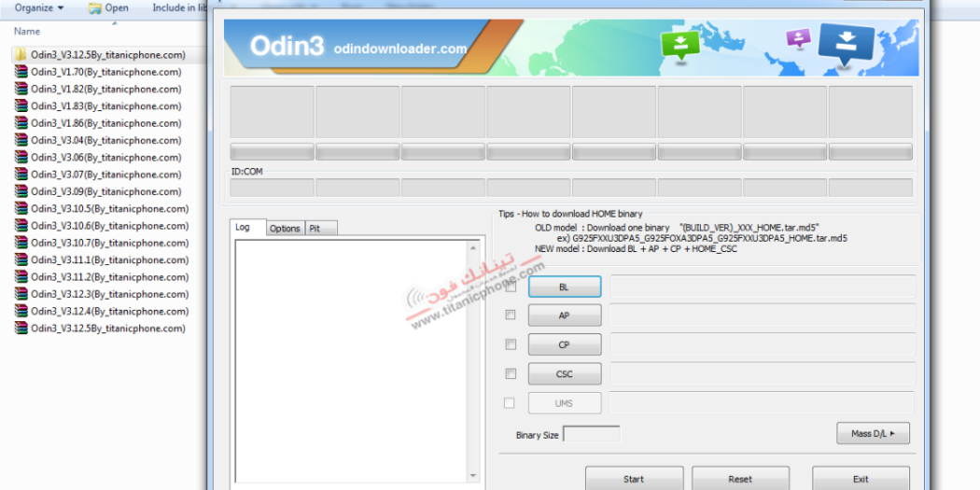The width and height of the screenshot is (980, 490).
Task: Click the Odin3_V3.12.5 archive icon
Action: pos(21,329)
